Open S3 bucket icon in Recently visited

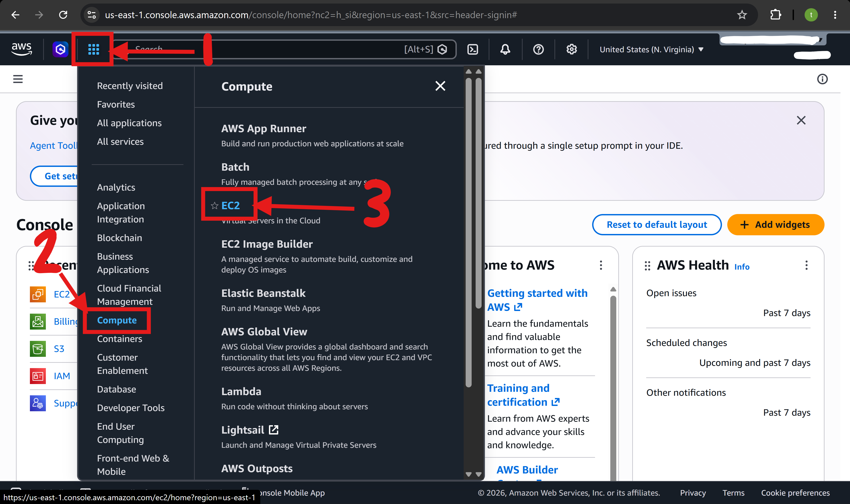coord(38,349)
